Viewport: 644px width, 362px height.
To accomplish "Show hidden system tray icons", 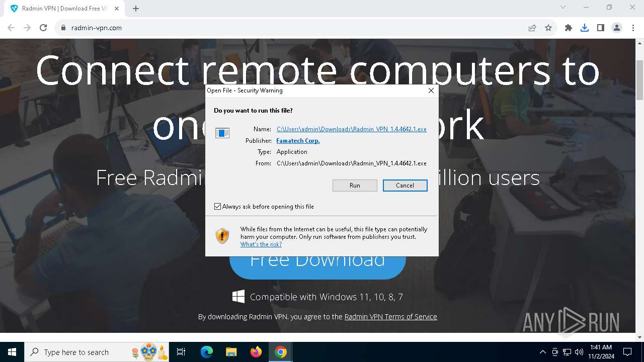I will 543,352.
